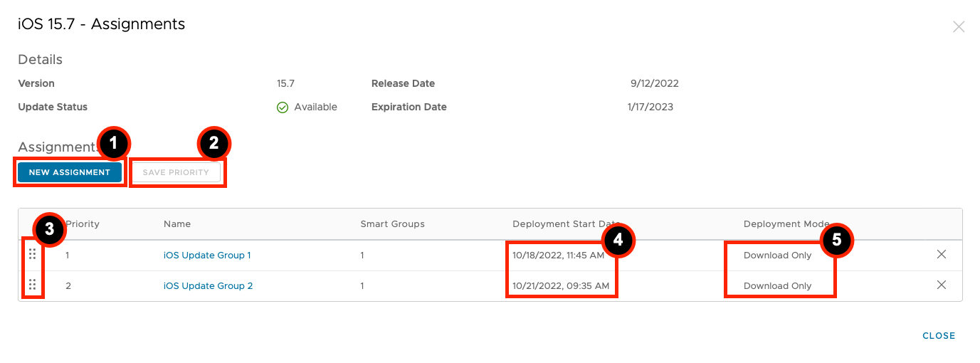Click Download Only for Update Group 2

point(777,286)
